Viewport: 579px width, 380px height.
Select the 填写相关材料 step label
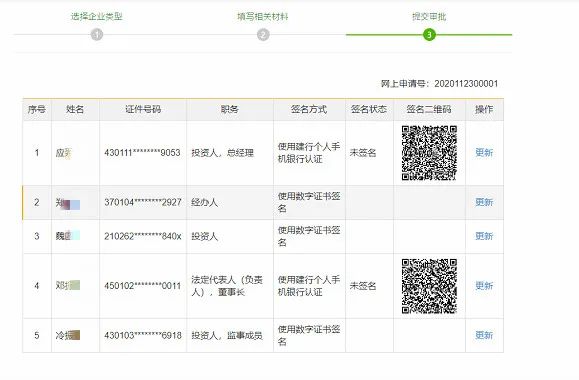[263, 16]
